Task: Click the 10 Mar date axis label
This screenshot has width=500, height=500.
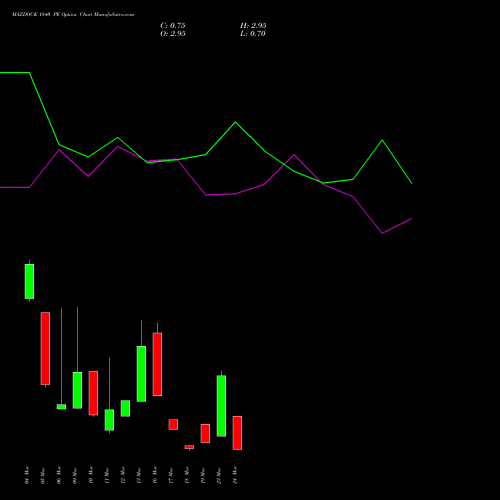Action: click(91, 475)
